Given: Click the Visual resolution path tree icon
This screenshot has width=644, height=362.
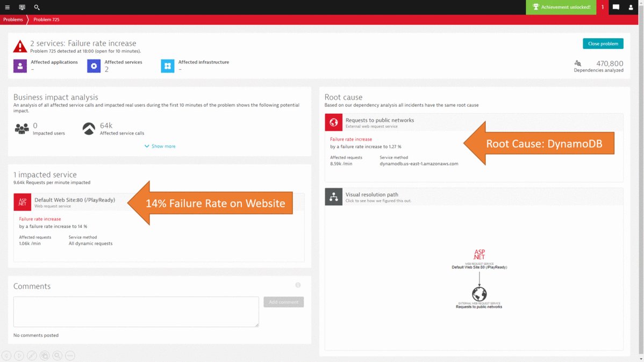Looking at the screenshot, I should (x=333, y=197).
